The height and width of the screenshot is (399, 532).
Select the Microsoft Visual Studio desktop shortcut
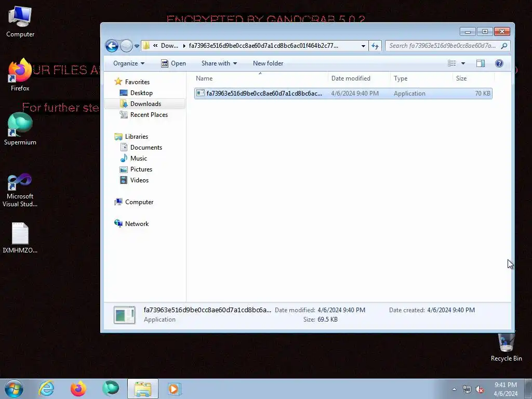[20, 190]
